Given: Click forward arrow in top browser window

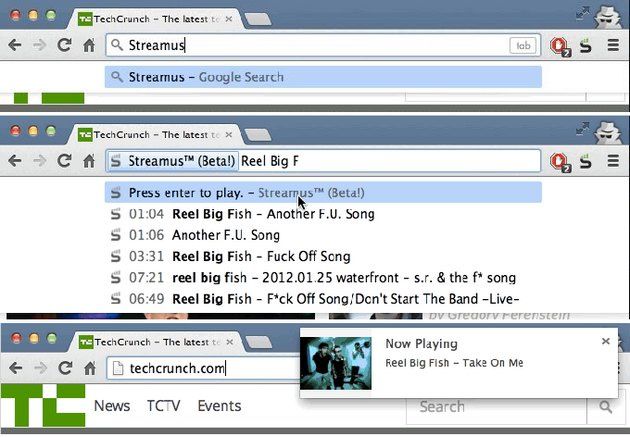Looking at the screenshot, I should coord(39,45).
